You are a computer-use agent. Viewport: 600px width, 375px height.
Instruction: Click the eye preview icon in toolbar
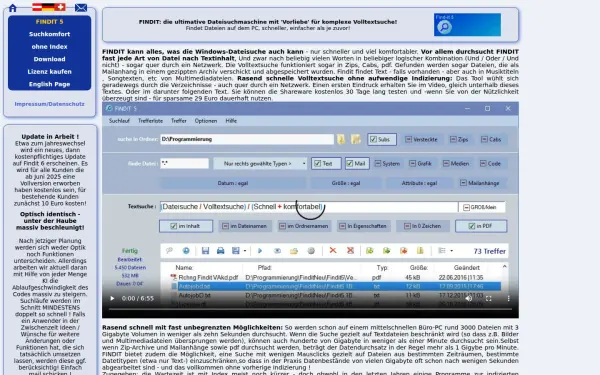277,251
